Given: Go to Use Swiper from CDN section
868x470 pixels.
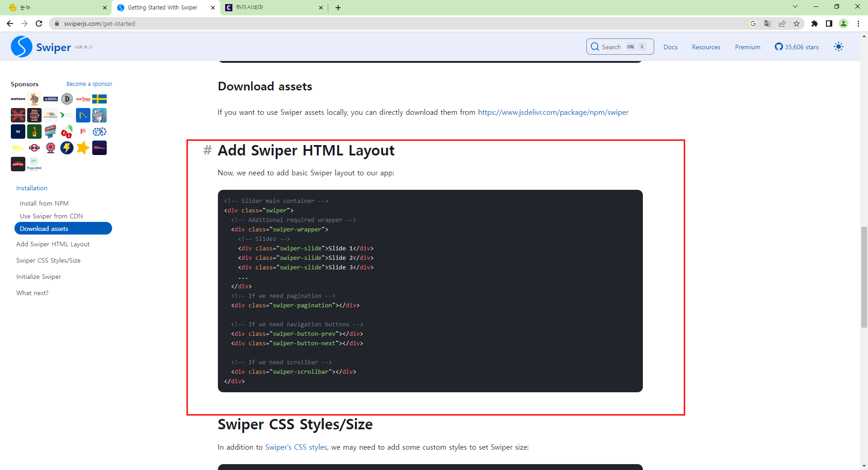Looking at the screenshot, I should [52, 216].
